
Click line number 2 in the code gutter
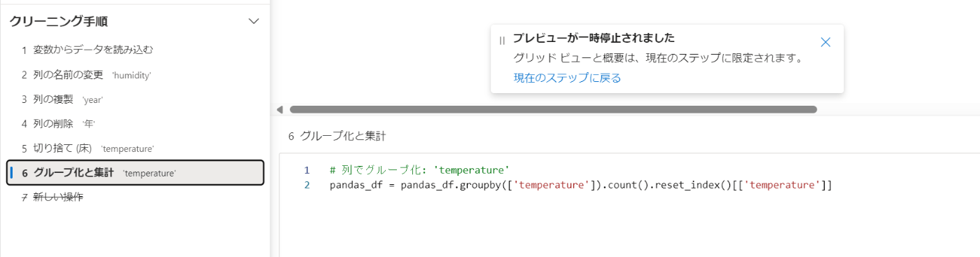[x=307, y=186]
